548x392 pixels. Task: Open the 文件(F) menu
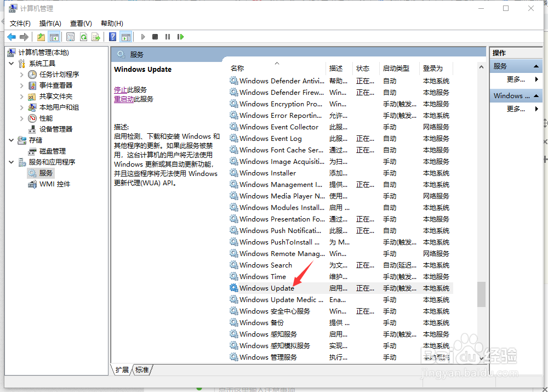[20, 24]
